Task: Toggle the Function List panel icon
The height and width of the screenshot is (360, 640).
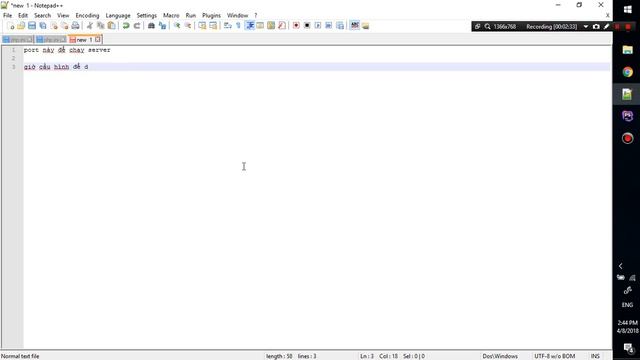Action: click(x=282, y=26)
